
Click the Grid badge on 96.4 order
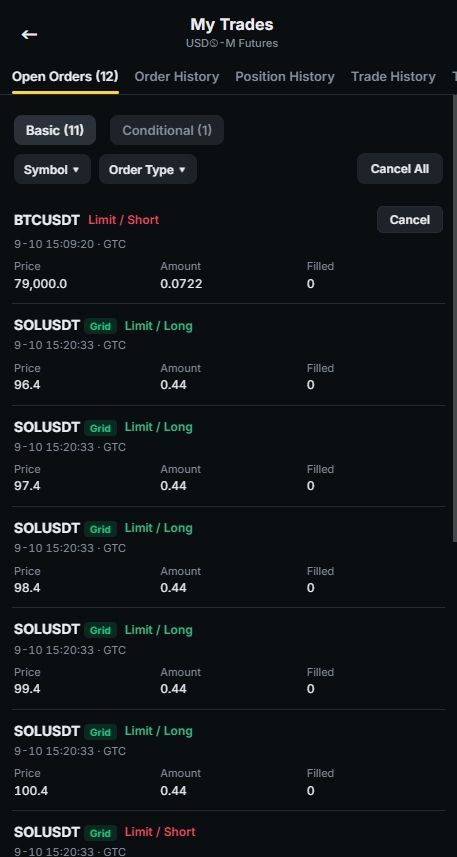point(100,326)
